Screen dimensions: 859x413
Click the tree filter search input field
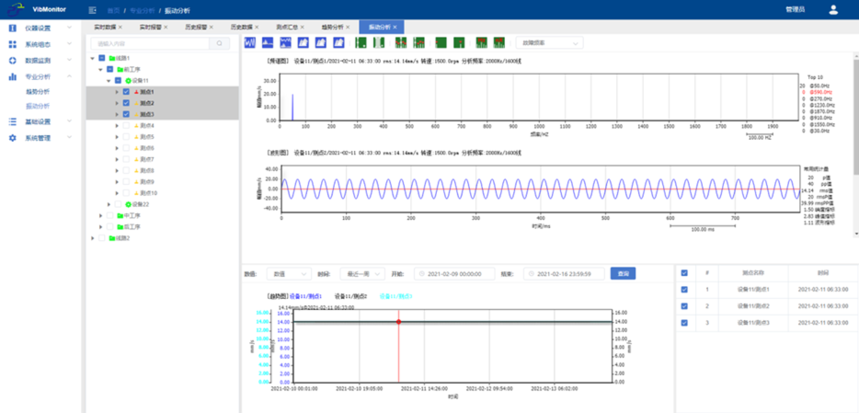[x=150, y=43]
